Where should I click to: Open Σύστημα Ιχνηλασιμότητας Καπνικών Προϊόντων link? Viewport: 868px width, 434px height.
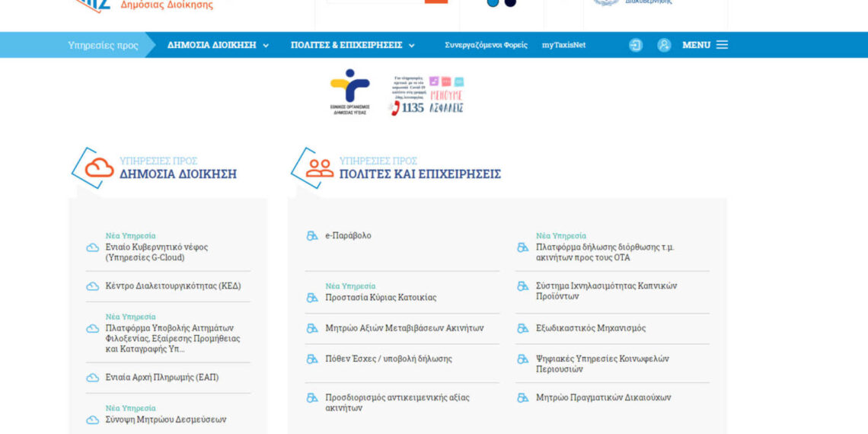pyautogui.click(x=606, y=291)
